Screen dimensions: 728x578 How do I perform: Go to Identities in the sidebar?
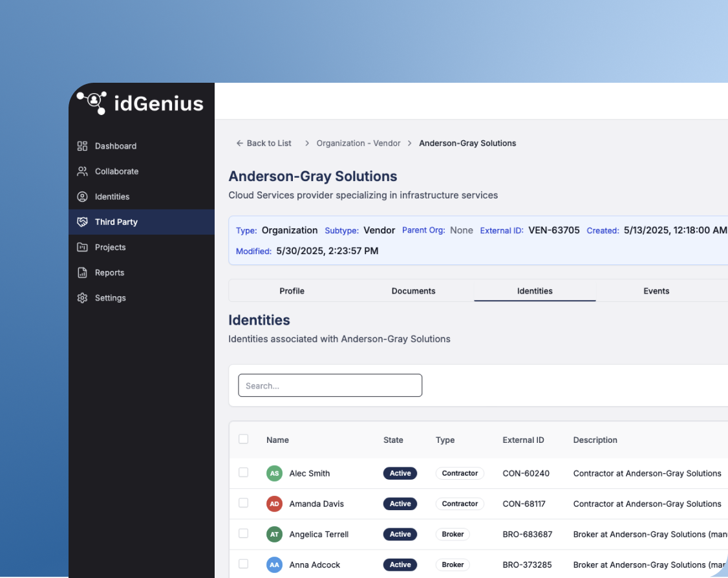coord(142,197)
